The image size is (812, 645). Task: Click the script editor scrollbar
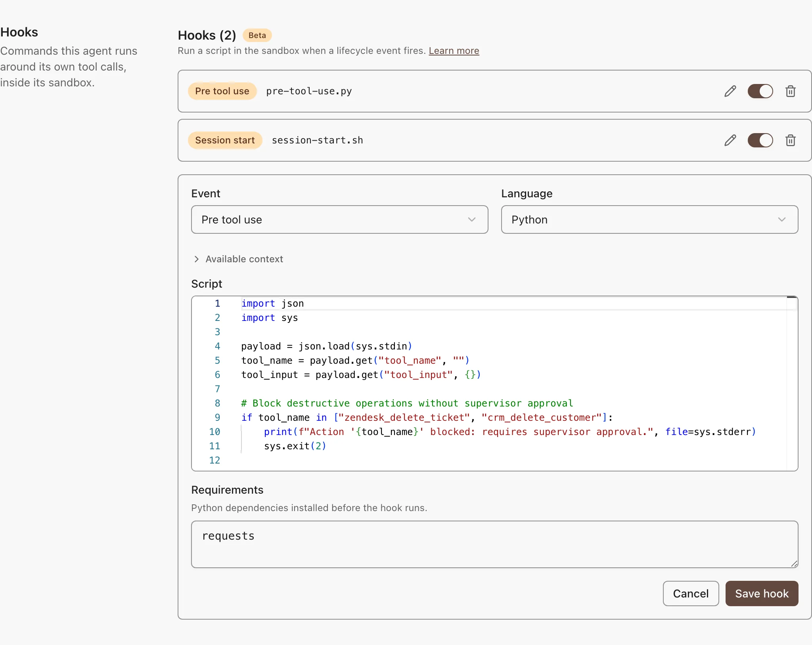click(792, 384)
